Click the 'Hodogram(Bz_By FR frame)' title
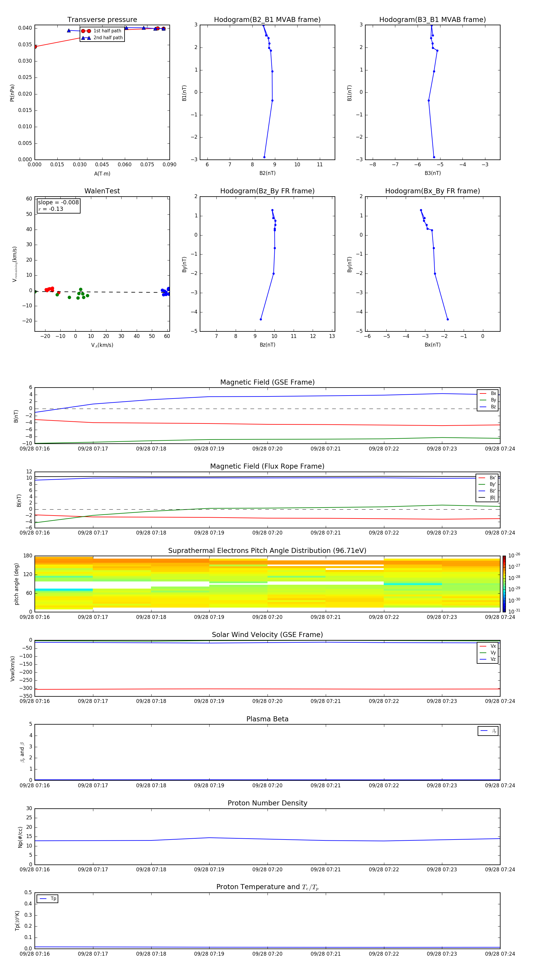Screen dimensions: 535x980 click(267, 191)
